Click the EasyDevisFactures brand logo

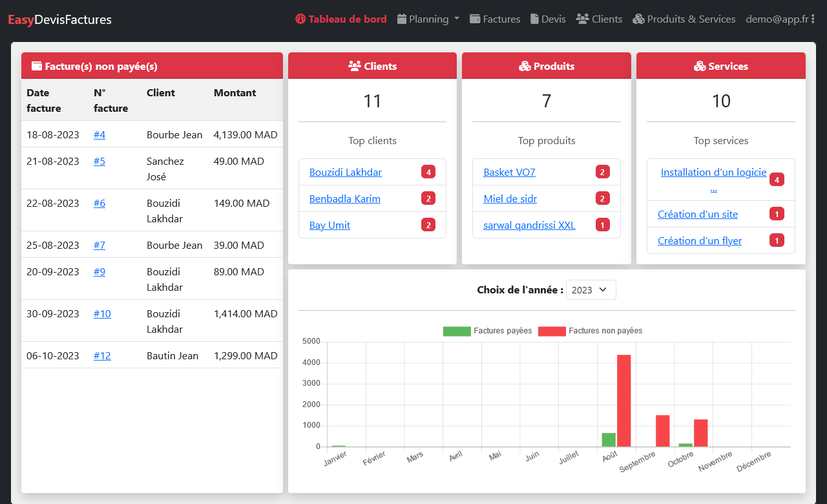[59, 20]
